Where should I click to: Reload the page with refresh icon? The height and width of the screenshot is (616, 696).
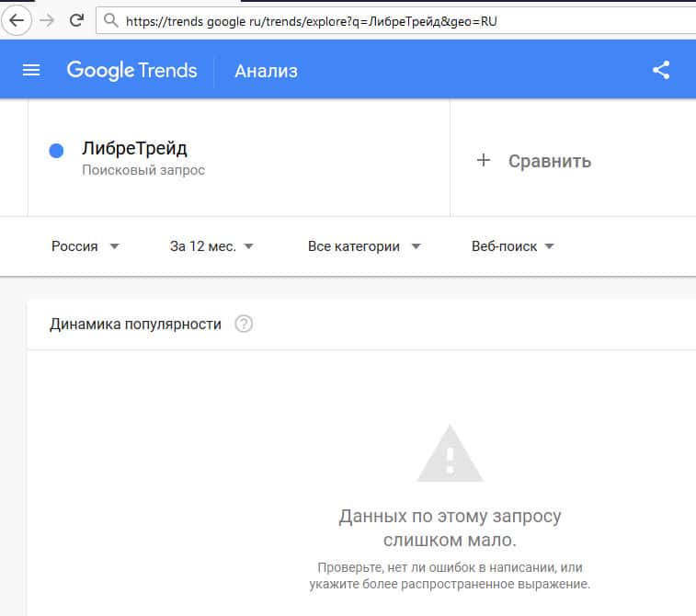click(76, 19)
